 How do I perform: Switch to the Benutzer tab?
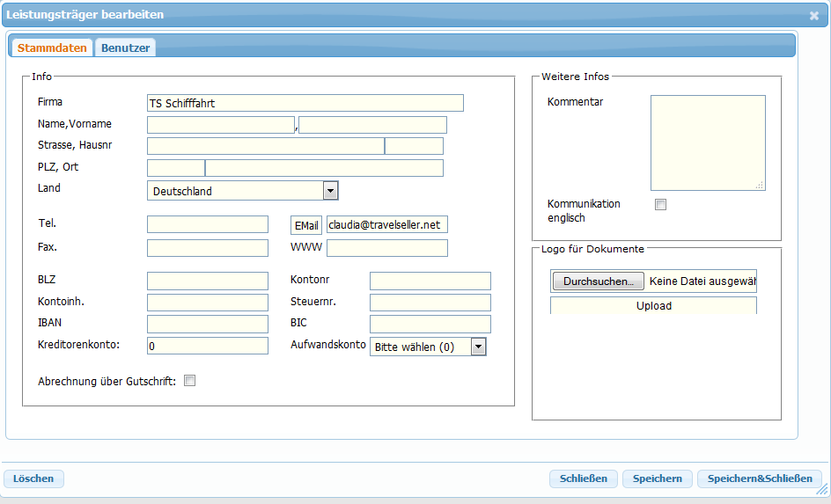pyautogui.click(x=125, y=47)
